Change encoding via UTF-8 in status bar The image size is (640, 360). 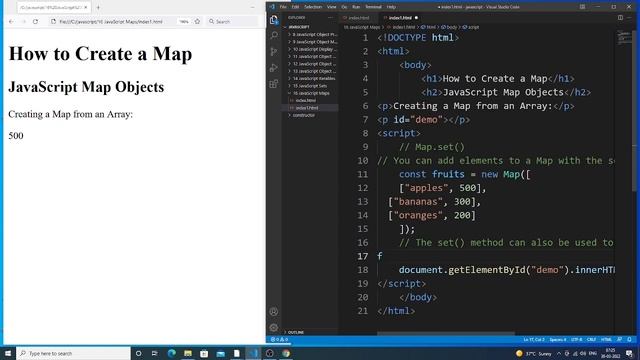[577, 340]
